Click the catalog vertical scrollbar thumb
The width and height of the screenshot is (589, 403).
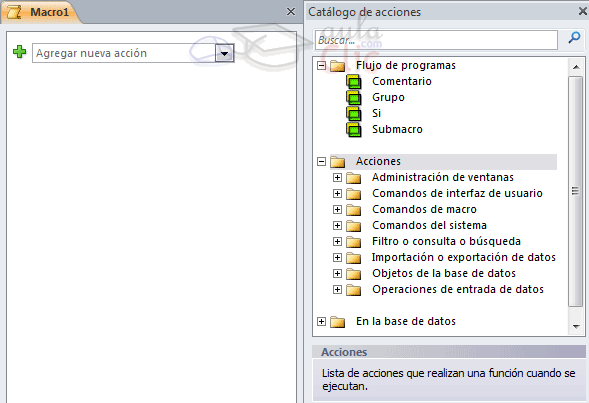(575, 192)
